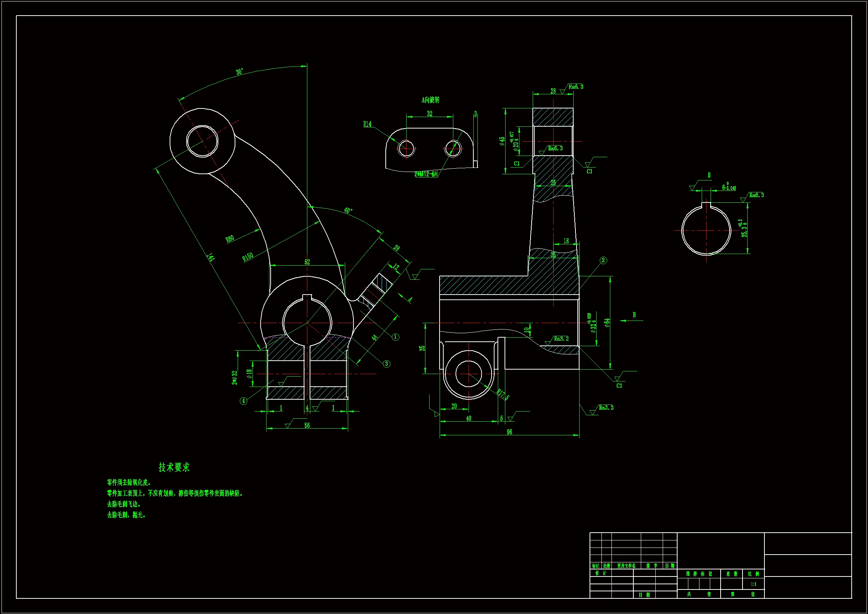Select the 技术要求 heading text
Screen dimensions: 868x614
click(x=174, y=467)
